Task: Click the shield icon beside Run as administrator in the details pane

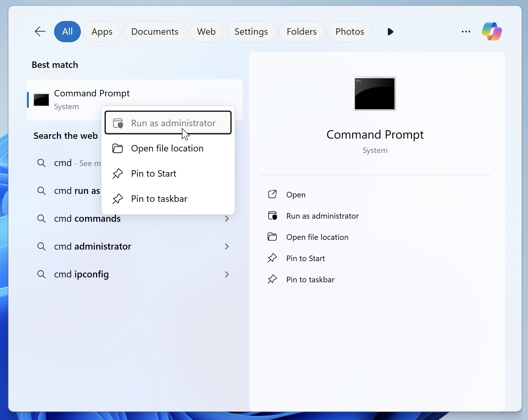Action: click(x=272, y=215)
